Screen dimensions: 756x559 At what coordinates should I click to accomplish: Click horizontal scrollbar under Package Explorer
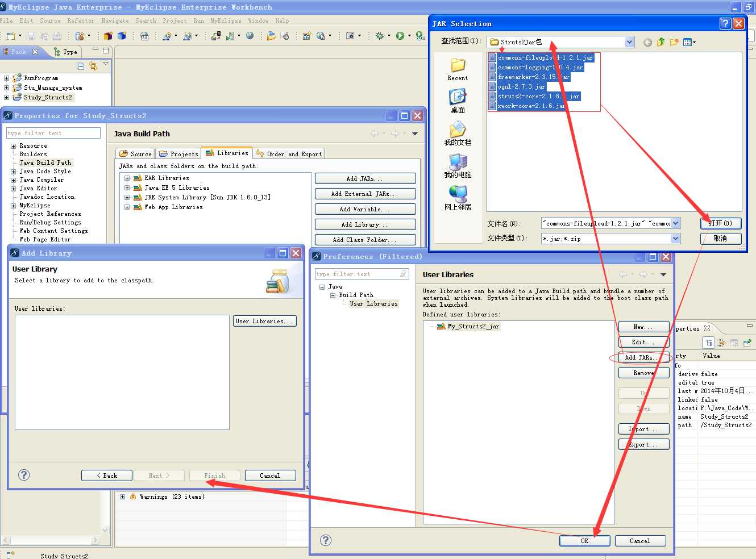tap(51, 540)
